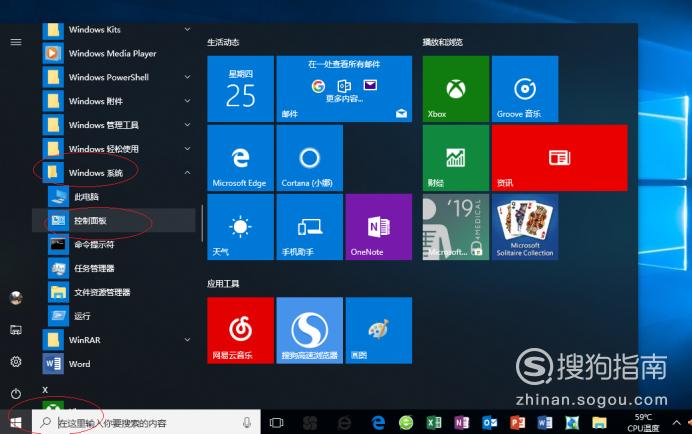The height and width of the screenshot is (434, 692).
Task: Open Microsoft Solitaire Collection tile
Action: pos(525,227)
